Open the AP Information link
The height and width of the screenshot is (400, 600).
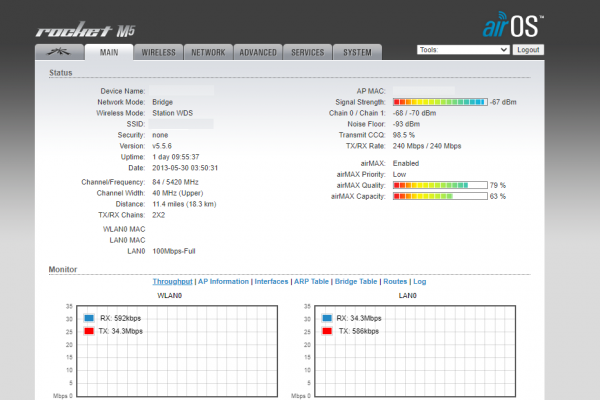coord(223,282)
